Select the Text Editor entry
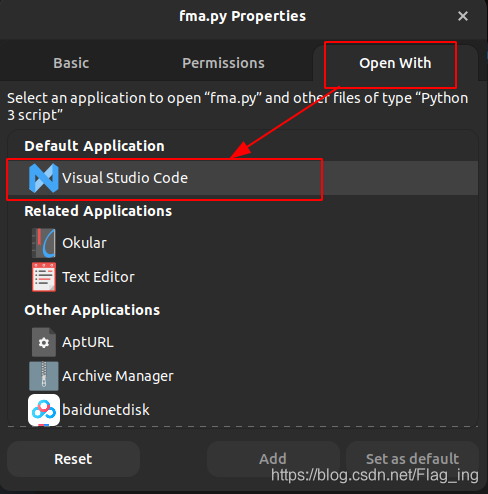 tap(243, 277)
